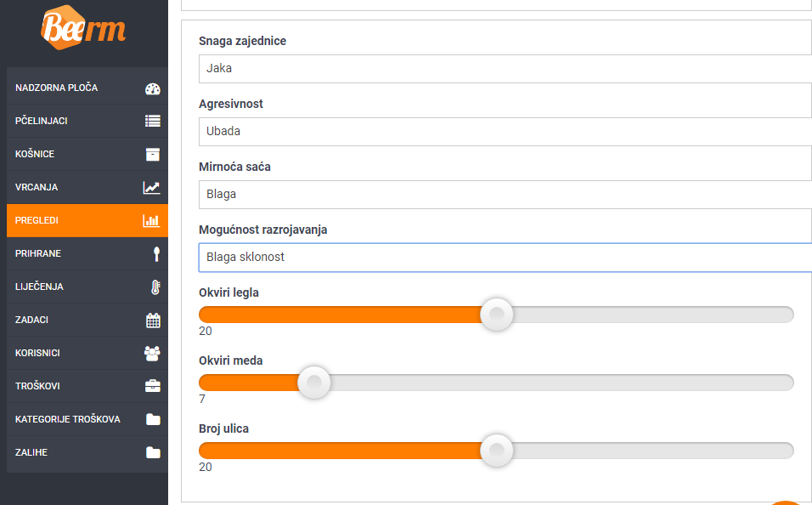Click the Pčelinjaci list icon

[153, 121]
